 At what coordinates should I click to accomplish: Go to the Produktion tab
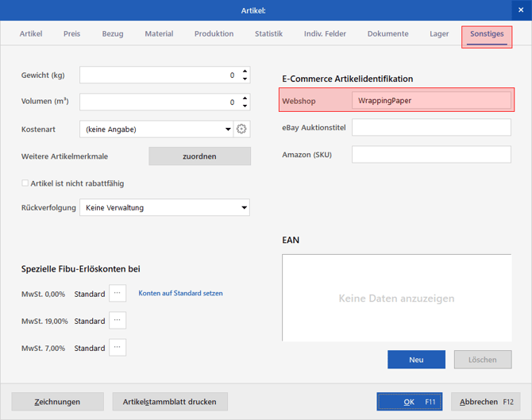pyautogui.click(x=214, y=33)
